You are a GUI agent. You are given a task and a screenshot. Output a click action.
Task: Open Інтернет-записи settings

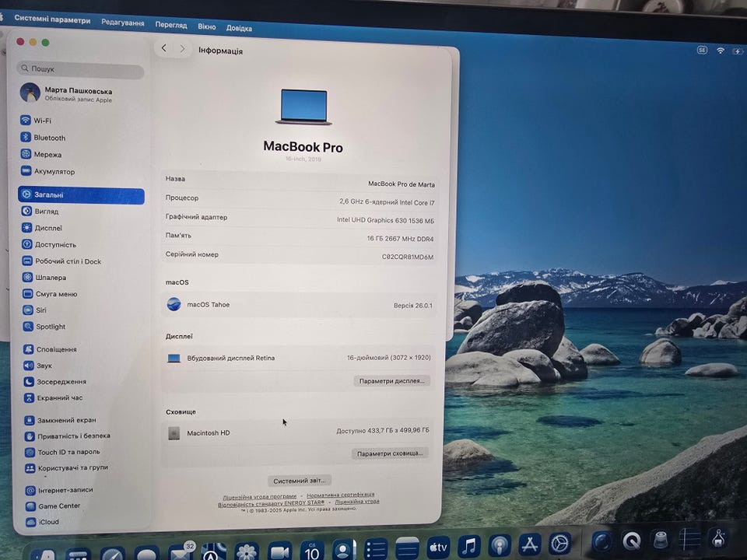(x=60, y=489)
